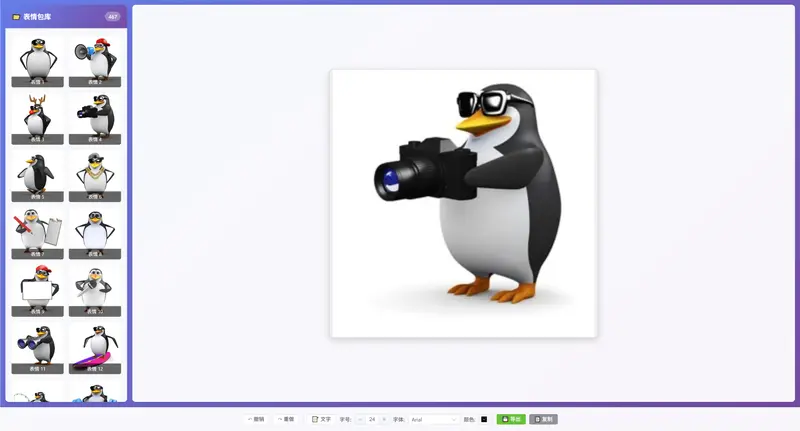Choose the blank sign penguin 表情 9
800x431 pixels.
[37, 289]
